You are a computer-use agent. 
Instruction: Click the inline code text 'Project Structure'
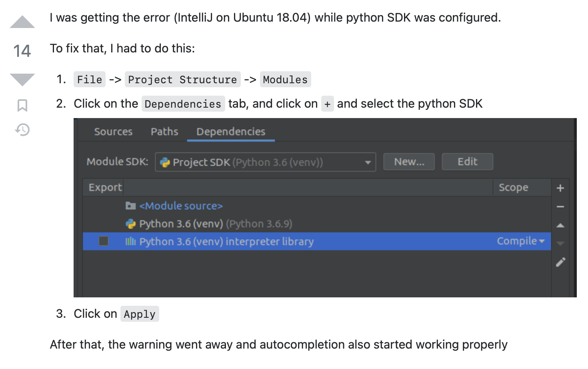pyautogui.click(x=182, y=79)
